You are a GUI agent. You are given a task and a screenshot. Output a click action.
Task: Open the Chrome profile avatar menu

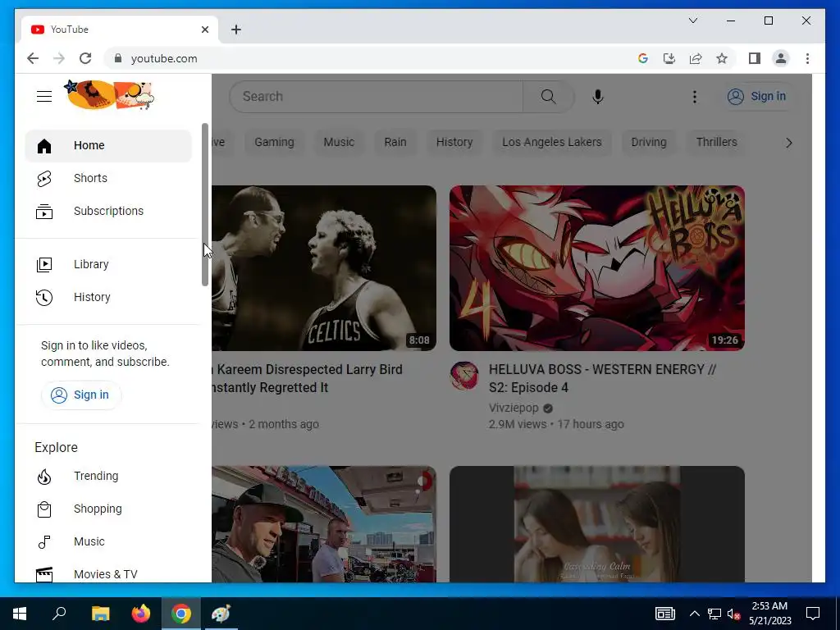point(781,58)
